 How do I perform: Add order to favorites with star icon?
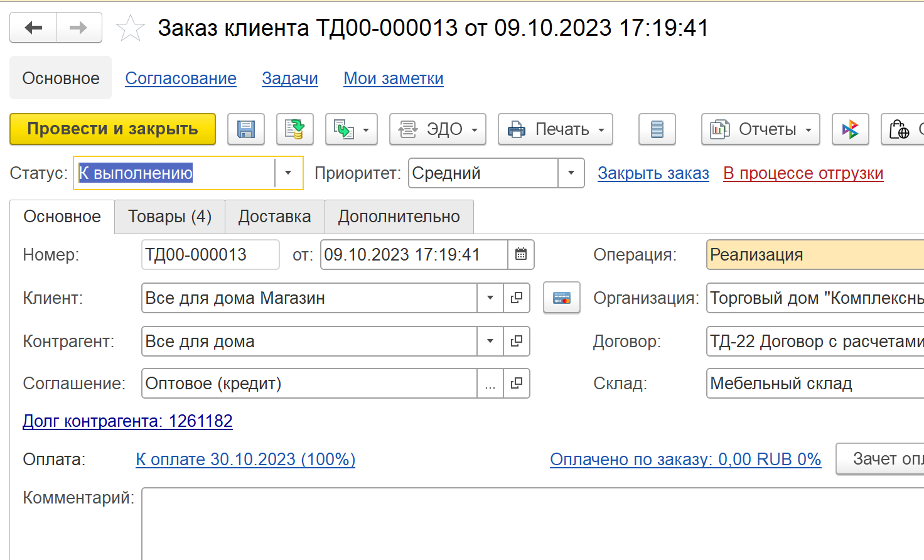point(131,28)
